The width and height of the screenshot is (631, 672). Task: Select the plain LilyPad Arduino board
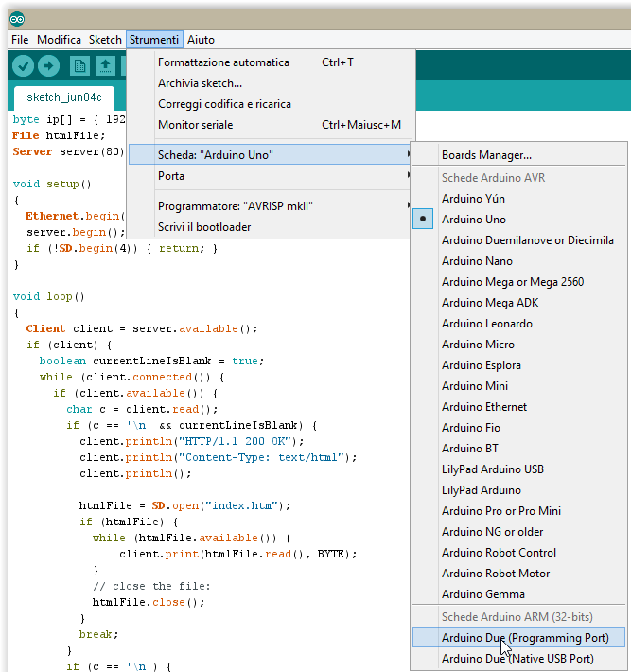tap(518, 490)
